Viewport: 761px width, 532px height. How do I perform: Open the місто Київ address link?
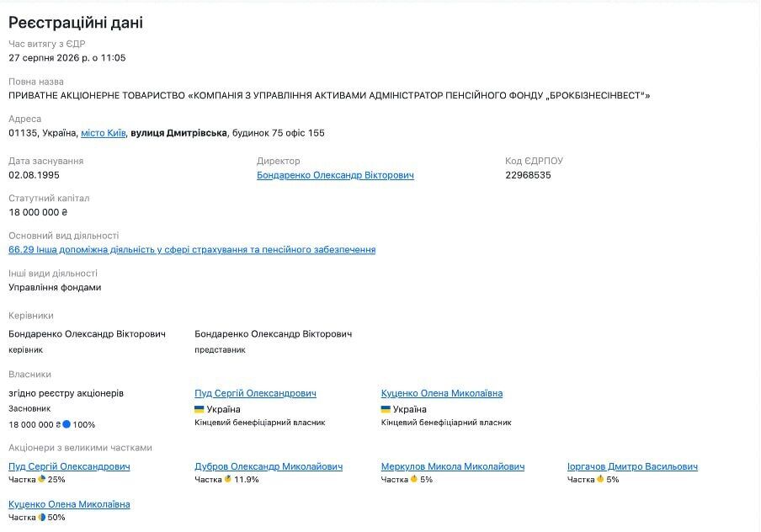point(103,133)
